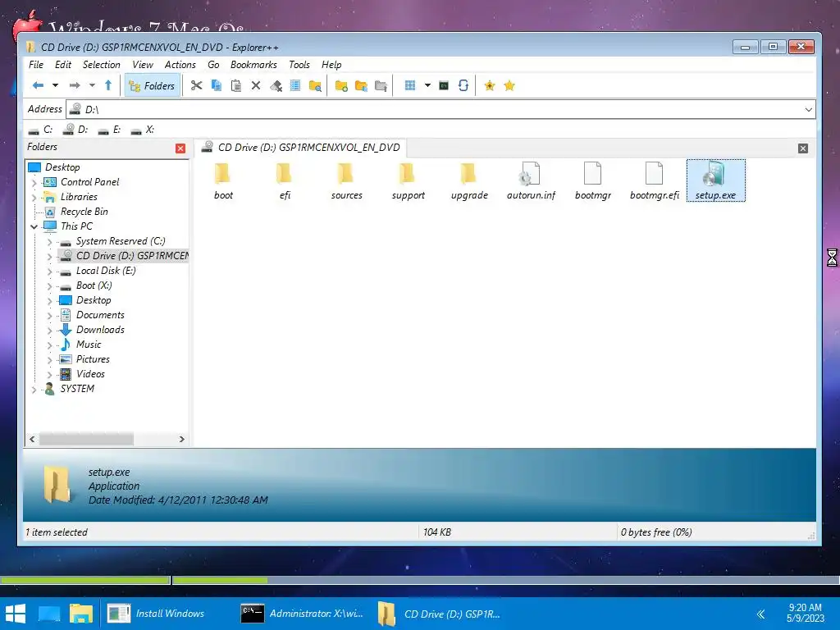The width and height of the screenshot is (840, 630).
Task: Close the current tab with X button
Action: tap(802, 148)
